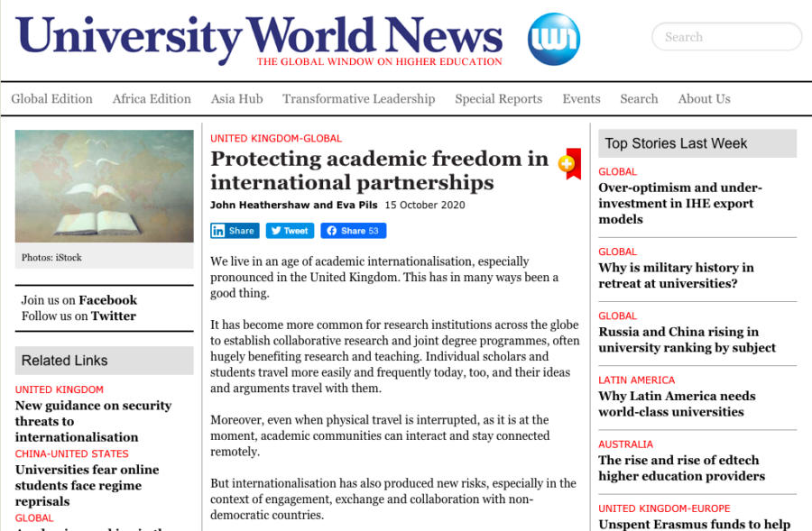This screenshot has width=812, height=531.
Task: Open 'New guidance on security threats' related link
Action: [93, 421]
